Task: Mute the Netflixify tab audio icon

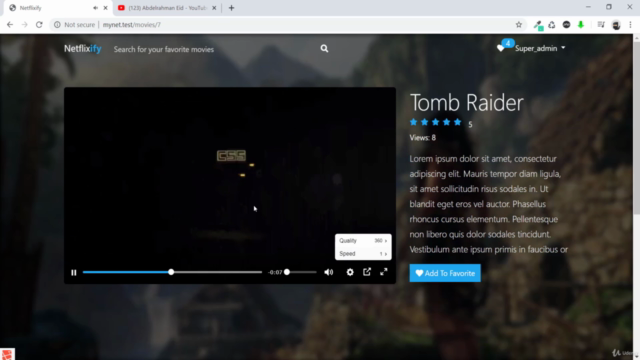Action: pyautogui.click(x=96, y=8)
